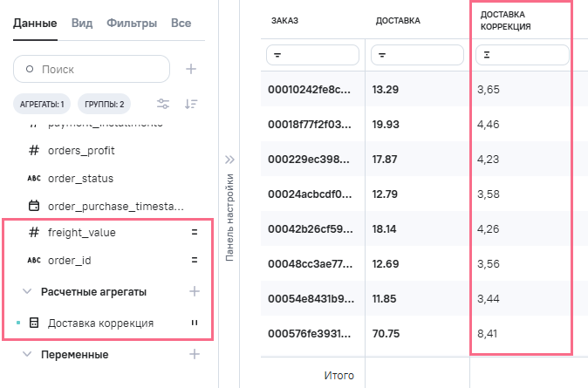Click the calendar icon of order_purchase_timestamp
Screen dimensions: 588x388
click(x=34, y=206)
